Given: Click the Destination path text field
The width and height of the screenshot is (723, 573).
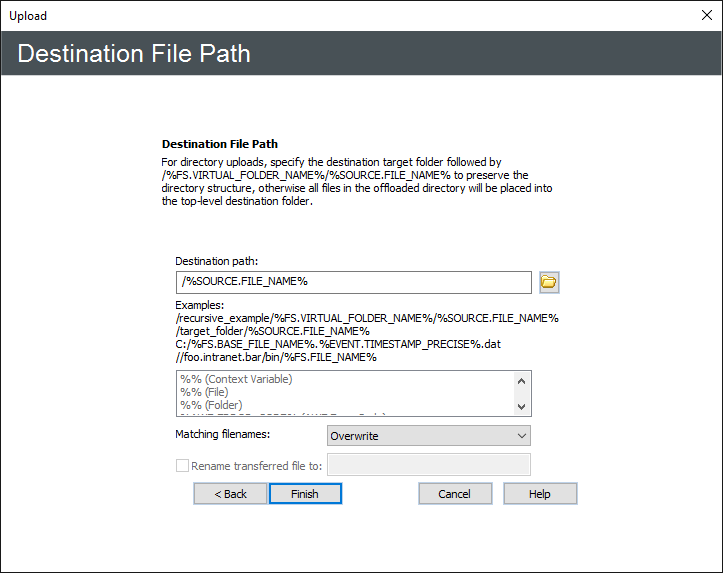Looking at the screenshot, I should (353, 282).
